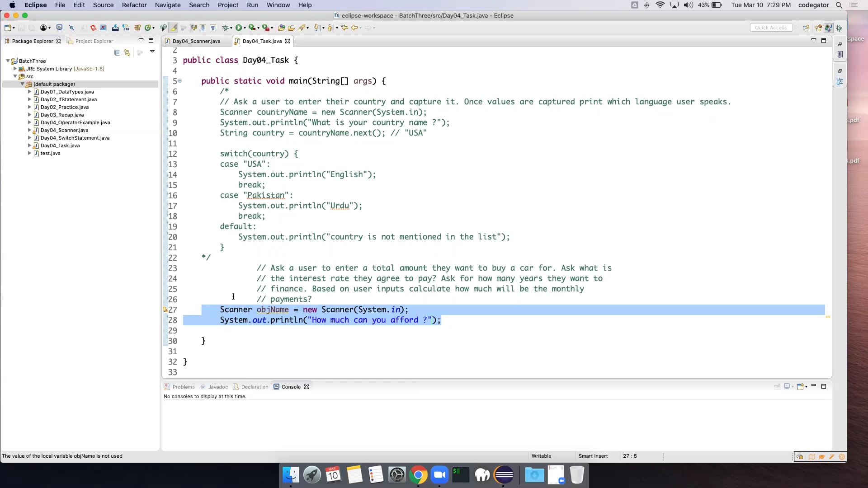The height and width of the screenshot is (488, 868).
Task: Open the Refactor menu
Action: pos(134,5)
